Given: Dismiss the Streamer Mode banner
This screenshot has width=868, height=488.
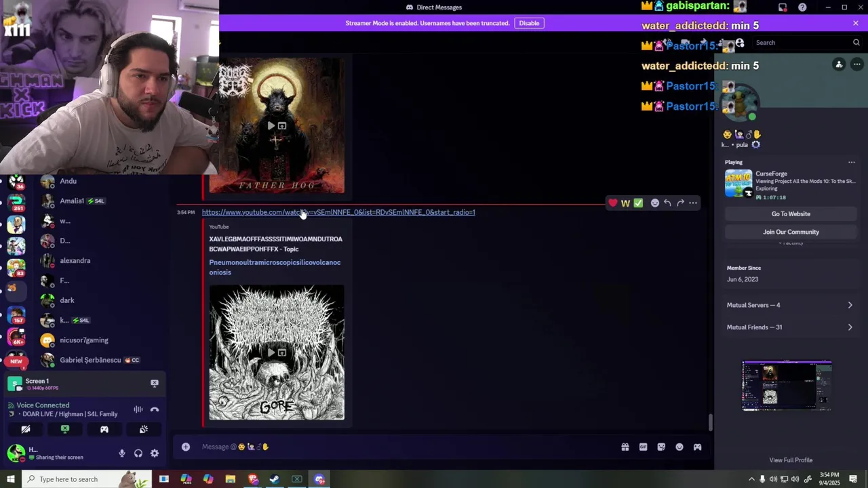Looking at the screenshot, I should click(856, 23).
